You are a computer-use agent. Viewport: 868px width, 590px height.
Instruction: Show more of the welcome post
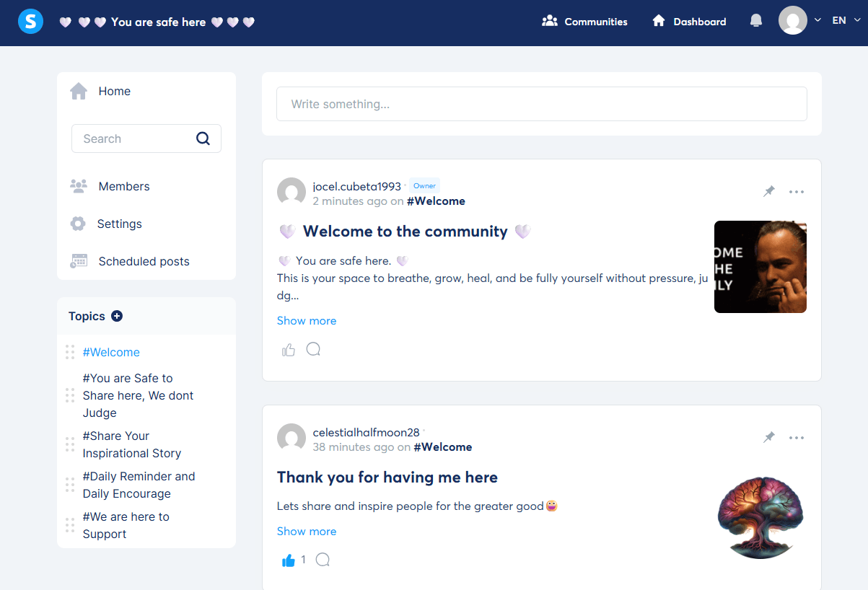coord(306,320)
